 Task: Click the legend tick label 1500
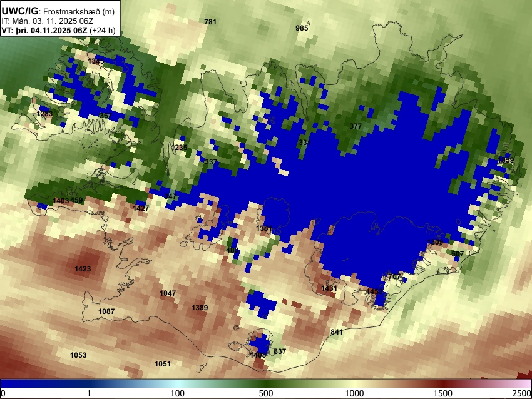pyautogui.click(x=443, y=393)
